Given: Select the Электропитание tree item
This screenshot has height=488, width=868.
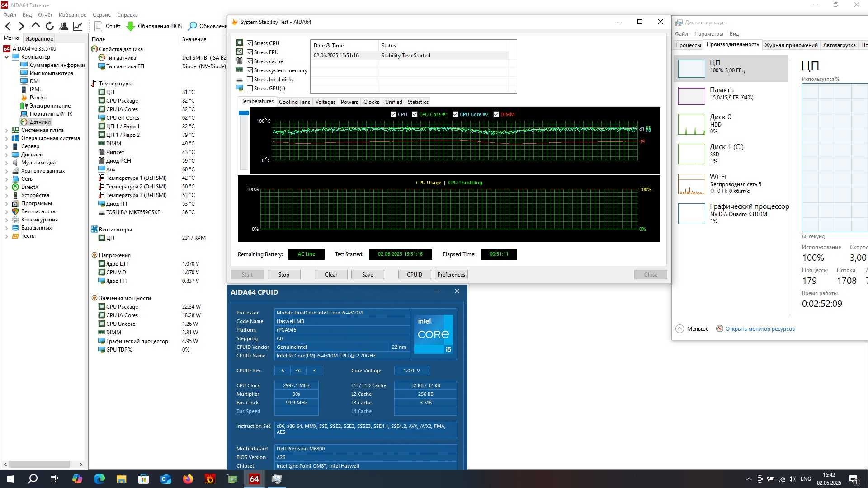Looking at the screenshot, I should pos(45,106).
